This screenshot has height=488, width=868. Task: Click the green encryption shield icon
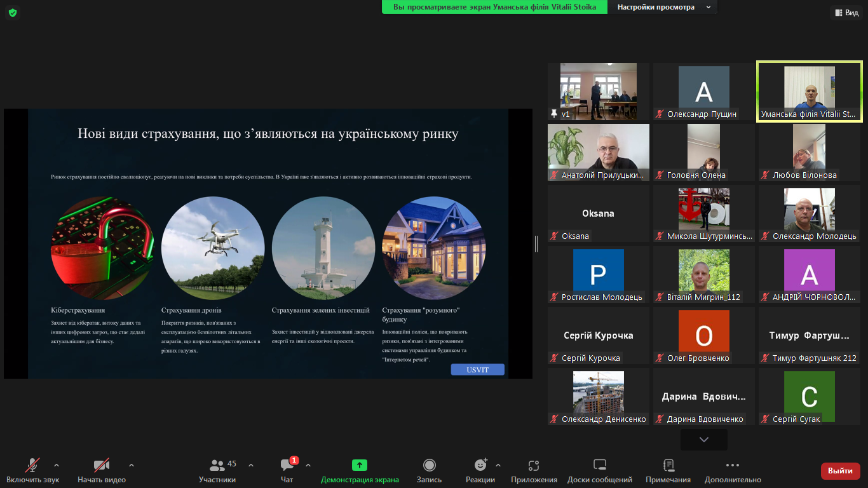[x=13, y=13]
